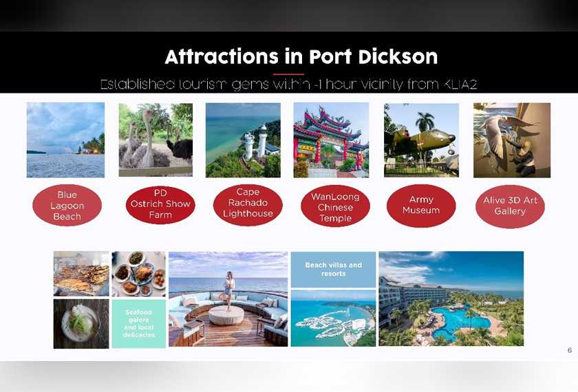The image size is (578, 392).
Task: Click the Attractions in Port Dickson title
Action: pyautogui.click(x=301, y=56)
